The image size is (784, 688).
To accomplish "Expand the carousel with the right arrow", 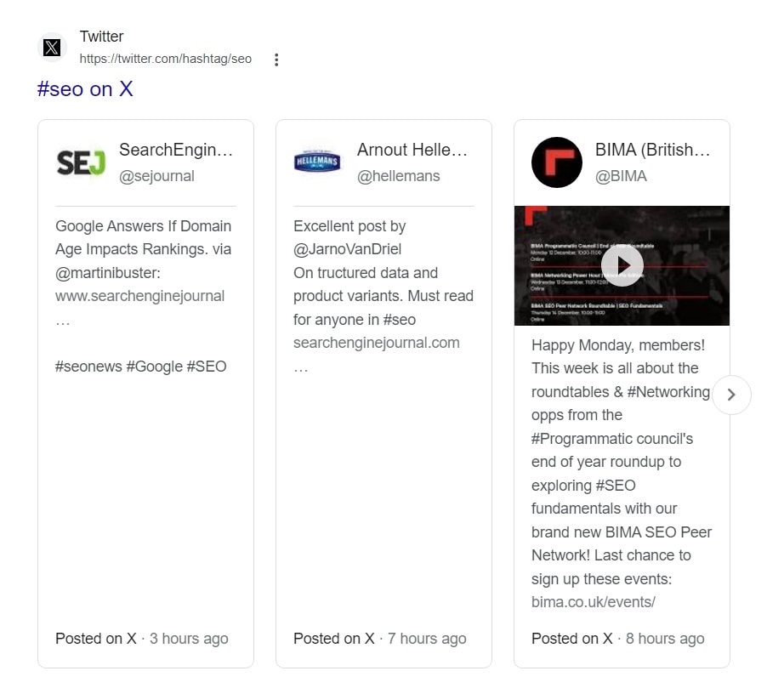I will pos(731,395).
